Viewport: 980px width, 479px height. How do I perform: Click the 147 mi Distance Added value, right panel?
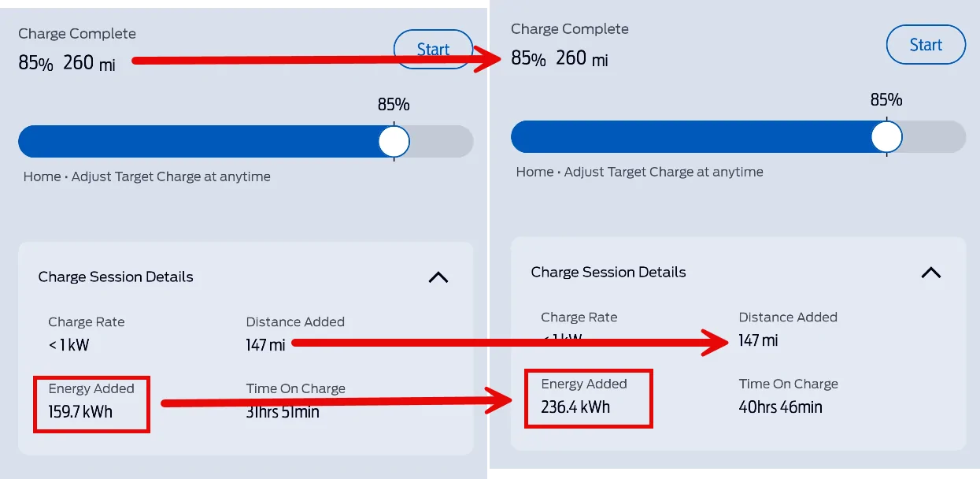pyautogui.click(x=758, y=340)
